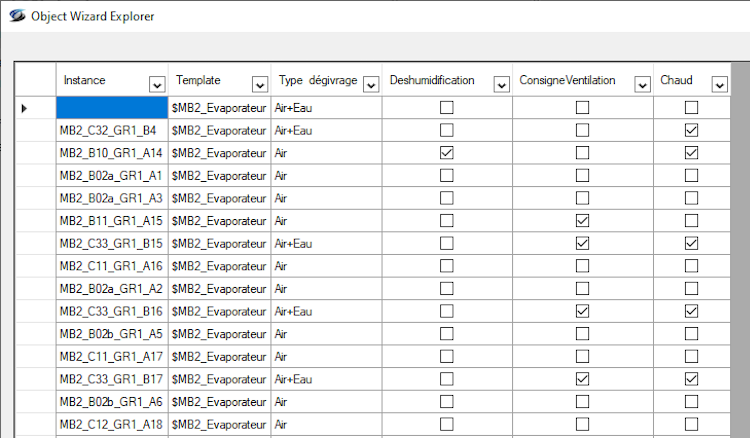Uncheck Chaud for MB2_C32_GR1_B4
The image size is (750, 438).
[x=691, y=130]
